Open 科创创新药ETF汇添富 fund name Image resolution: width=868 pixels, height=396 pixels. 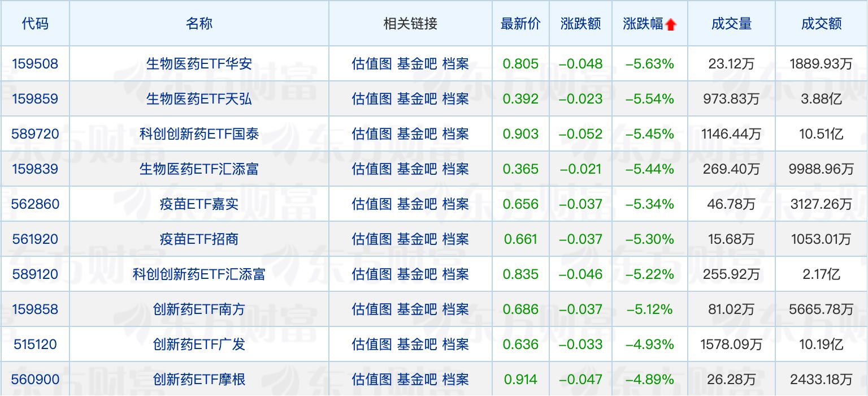[199, 274]
